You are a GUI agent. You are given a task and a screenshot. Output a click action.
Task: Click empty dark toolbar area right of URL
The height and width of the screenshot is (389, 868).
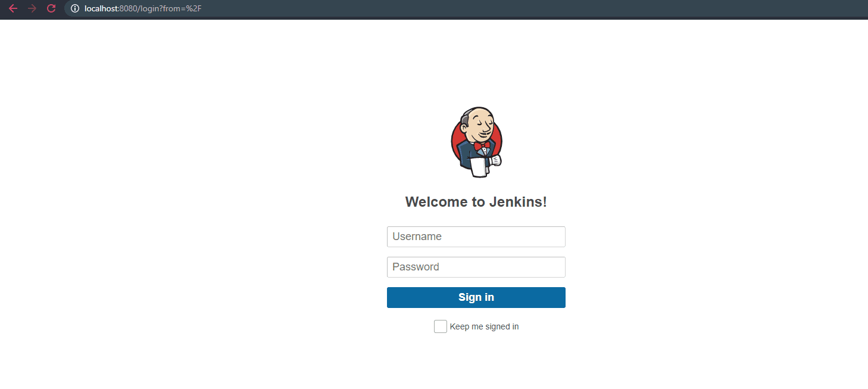(536, 8)
